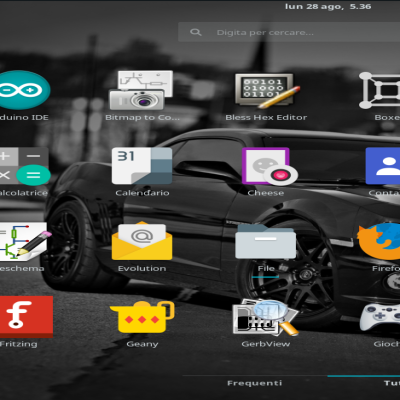400x400 pixels.
Task: Open the Arduino IDE app icon
Action: point(24,90)
